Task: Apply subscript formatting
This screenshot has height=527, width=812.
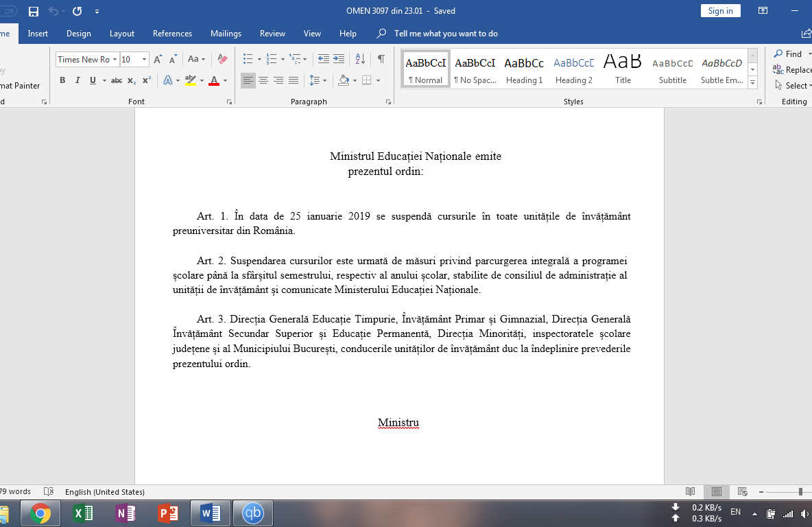Action: coord(131,80)
